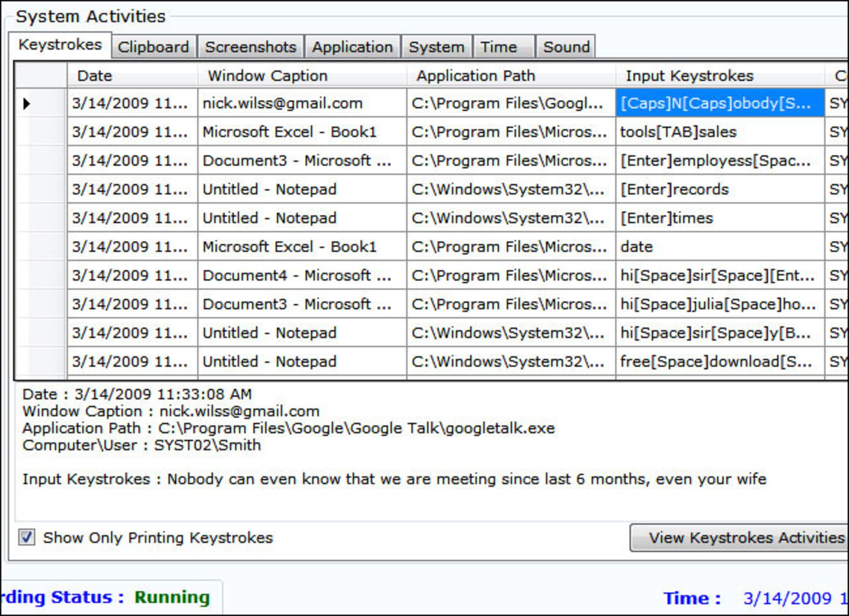Switch to the Sound tab
Viewport: 849px width, 616px height.
[566, 47]
